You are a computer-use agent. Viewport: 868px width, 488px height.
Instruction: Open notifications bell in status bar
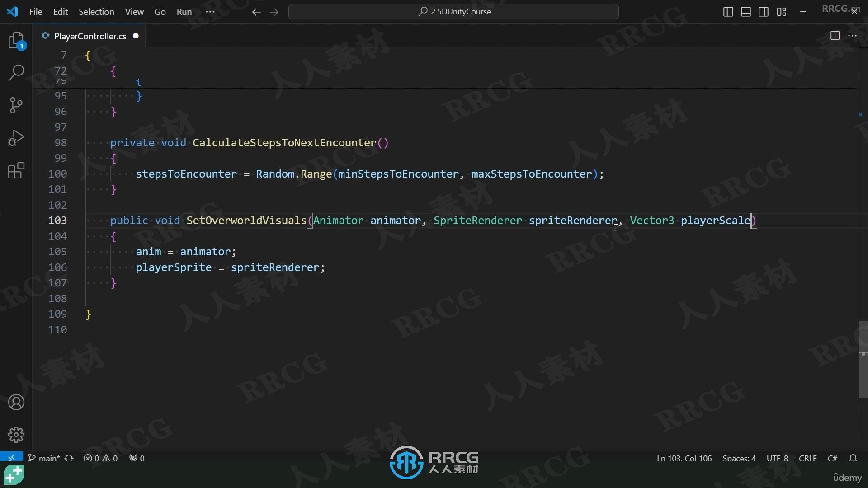tap(853, 458)
